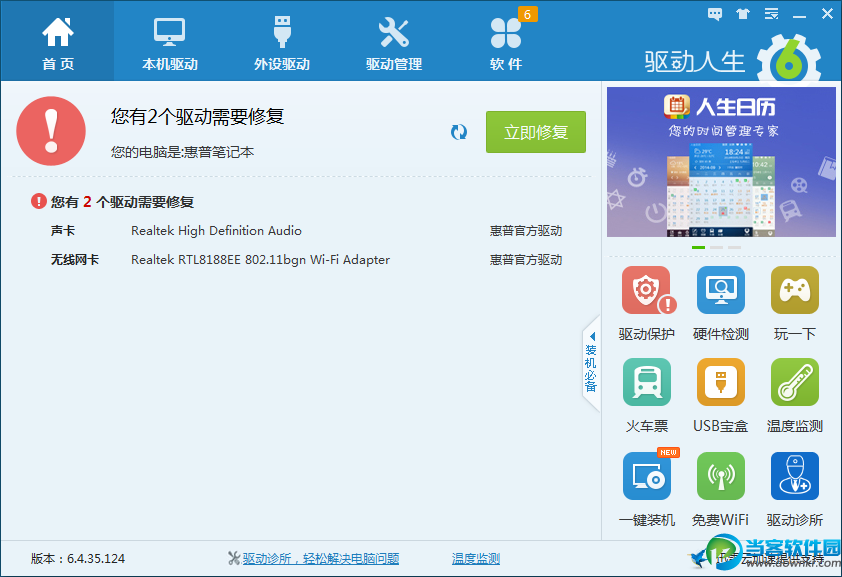The height and width of the screenshot is (577, 842).
Task: Click 您的电脑是:惠普笔记本 text
Action: click(x=182, y=152)
